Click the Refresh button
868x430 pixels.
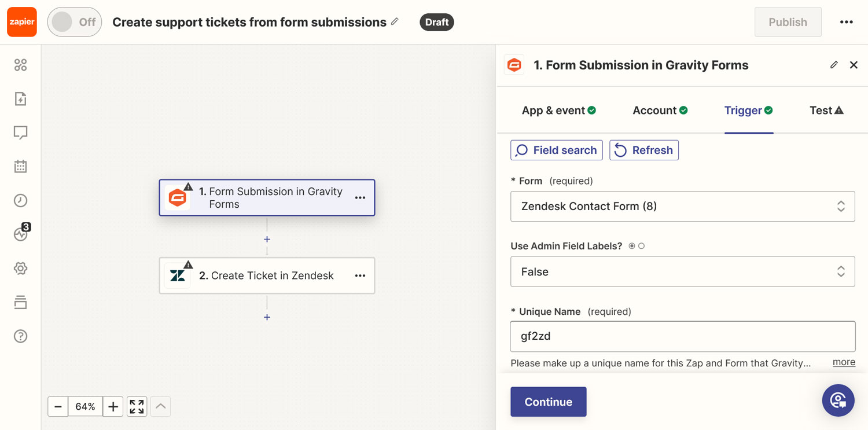(x=644, y=150)
